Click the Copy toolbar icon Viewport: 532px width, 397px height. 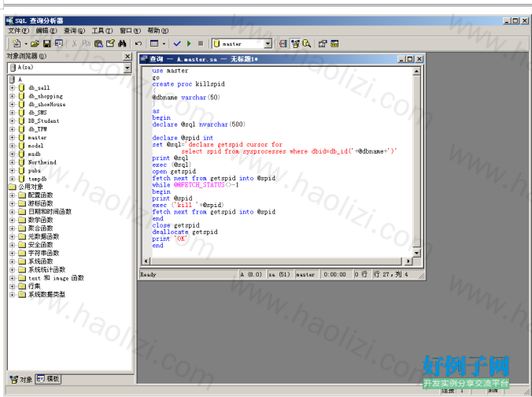(x=87, y=43)
